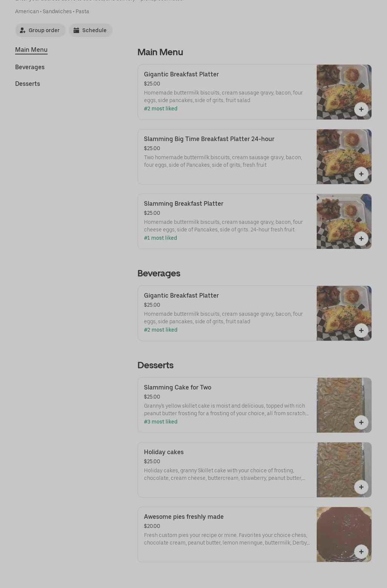Add Slamming Breakfast Platter to cart
The height and width of the screenshot is (588, 387).
(x=361, y=239)
